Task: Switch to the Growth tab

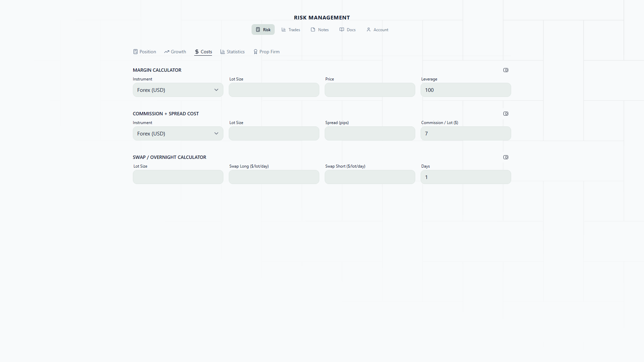Action: pyautogui.click(x=175, y=52)
